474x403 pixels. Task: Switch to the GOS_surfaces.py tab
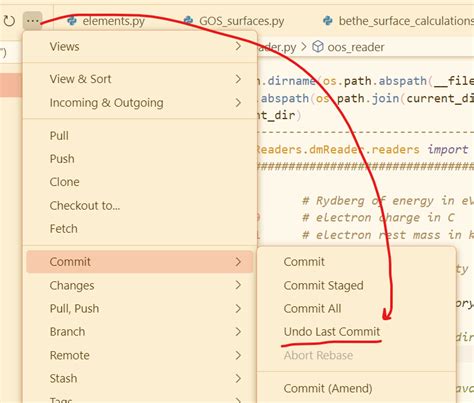[242, 21]
